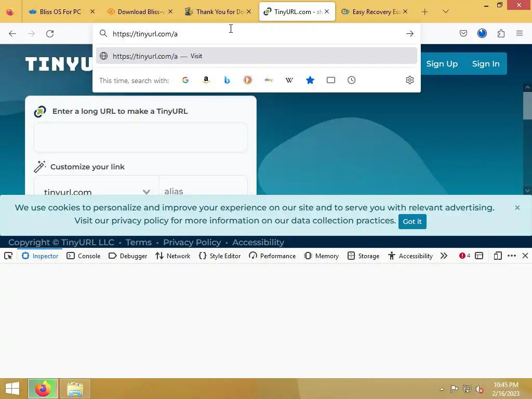This screenshot has width=532, height=399.
Task: Show list of all tabs chevron
Action: coord(446,11)
